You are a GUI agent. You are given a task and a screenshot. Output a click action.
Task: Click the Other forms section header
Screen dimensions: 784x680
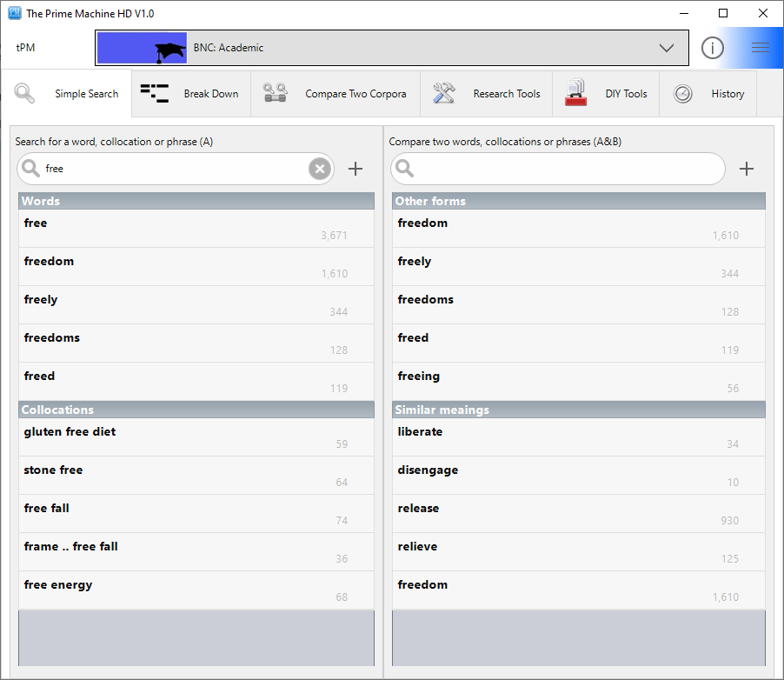(579, 201)
